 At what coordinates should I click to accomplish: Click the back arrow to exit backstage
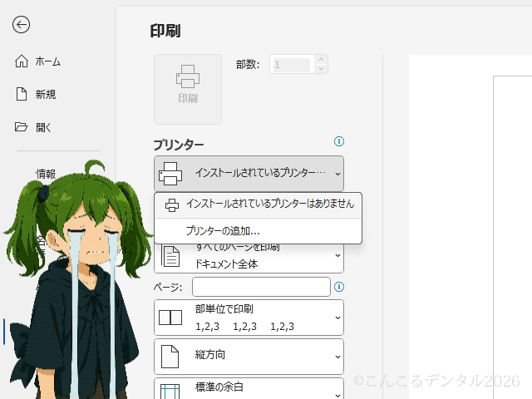click(21, 24)
